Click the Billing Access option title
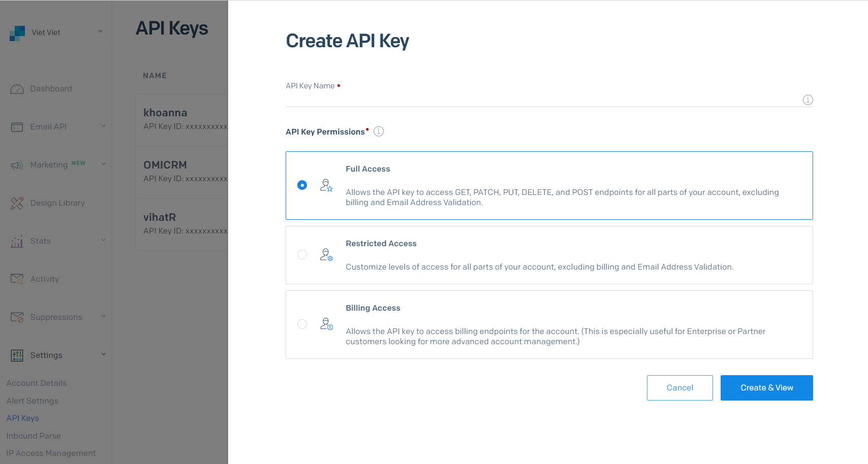868x464 pixels. (373, 308)
